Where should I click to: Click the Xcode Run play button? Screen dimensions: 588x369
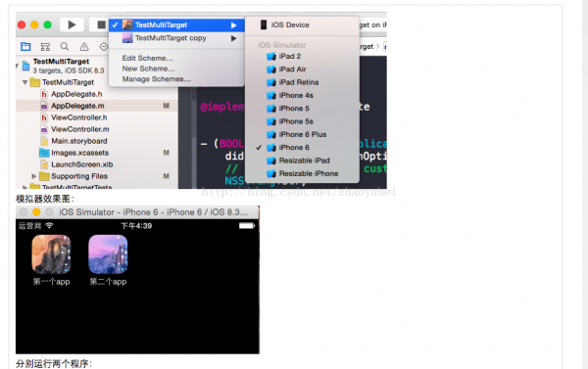pos(72,24)
